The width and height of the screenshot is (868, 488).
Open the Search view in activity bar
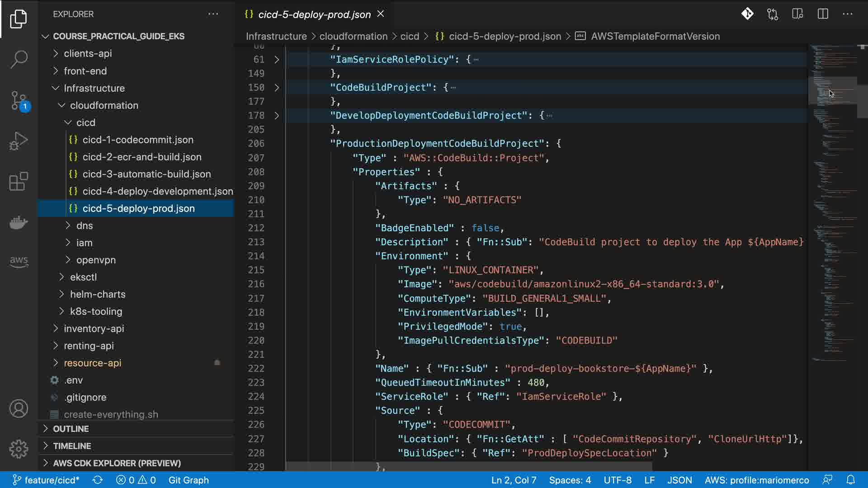click(19, 59)
